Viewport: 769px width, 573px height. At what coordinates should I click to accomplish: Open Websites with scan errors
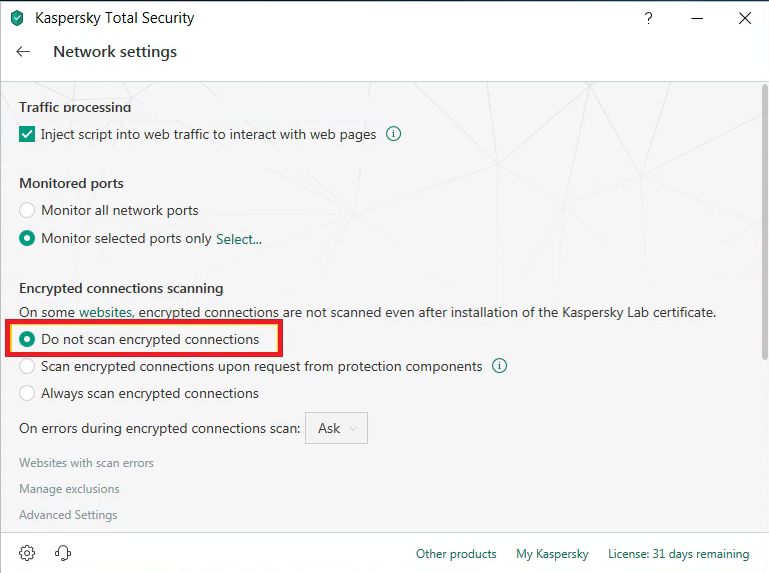[86, 463]
